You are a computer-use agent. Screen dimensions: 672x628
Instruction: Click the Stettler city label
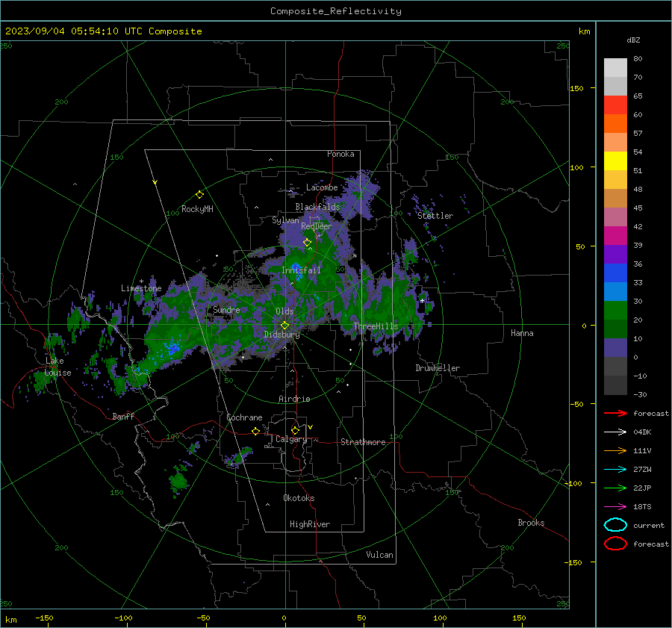coord(435,216)
